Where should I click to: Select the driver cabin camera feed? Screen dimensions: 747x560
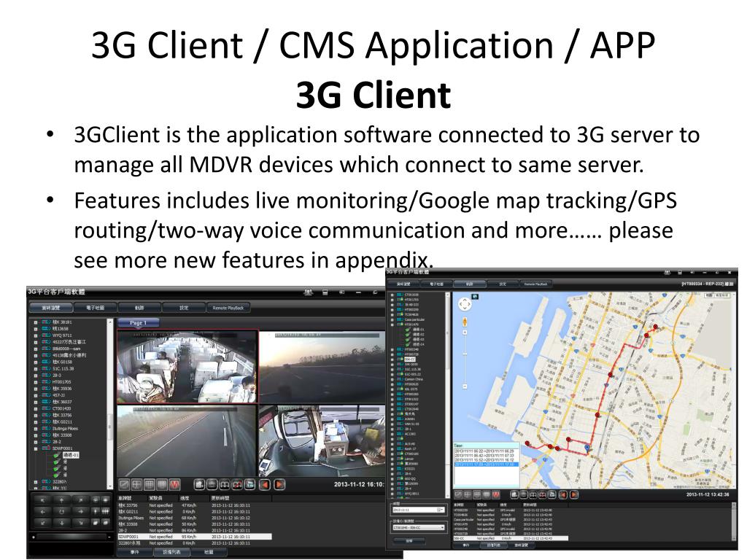coord(322,441)
